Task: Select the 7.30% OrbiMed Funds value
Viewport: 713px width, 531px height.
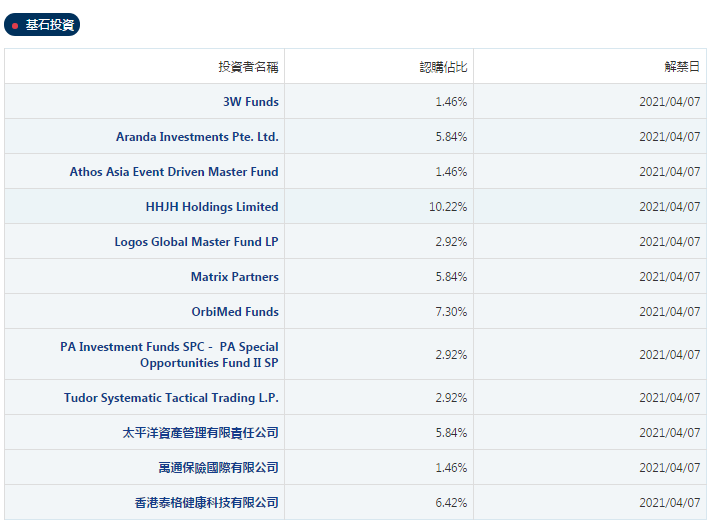Action: (451, 311)
